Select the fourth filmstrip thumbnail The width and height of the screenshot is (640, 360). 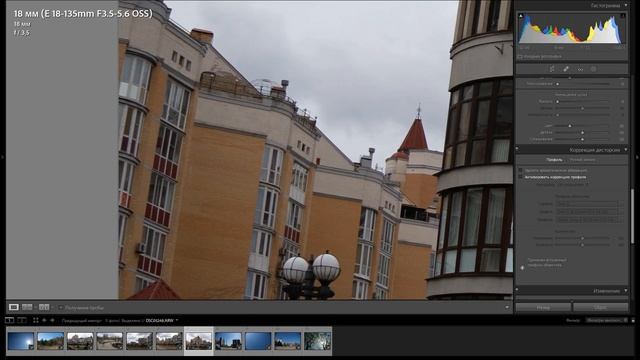pos(109,341)
